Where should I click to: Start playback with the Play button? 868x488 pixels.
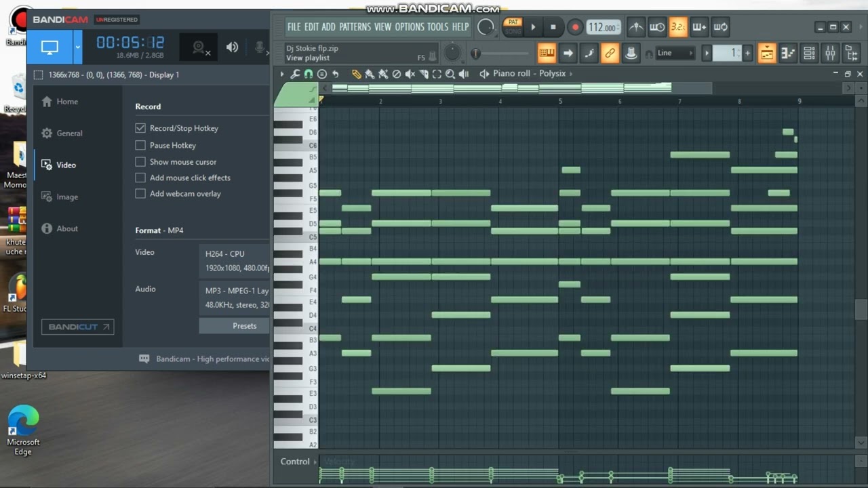coord(533,27)
